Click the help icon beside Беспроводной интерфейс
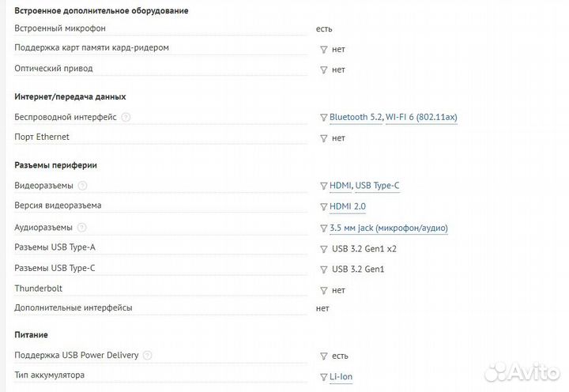Image resolution: width=569 pixels, height=392 pixels. pyautogui.click(x=126, y=117)
